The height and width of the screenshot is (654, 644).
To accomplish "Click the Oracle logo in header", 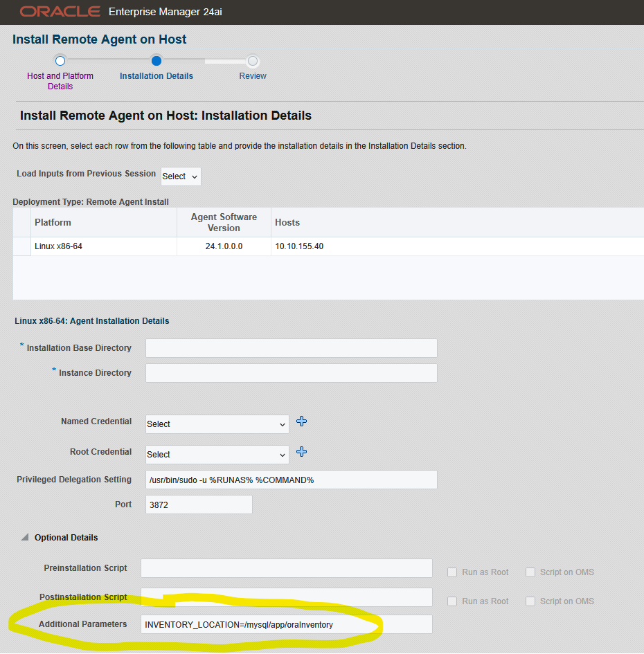I will pyautogui.click(x=60, y=12).
